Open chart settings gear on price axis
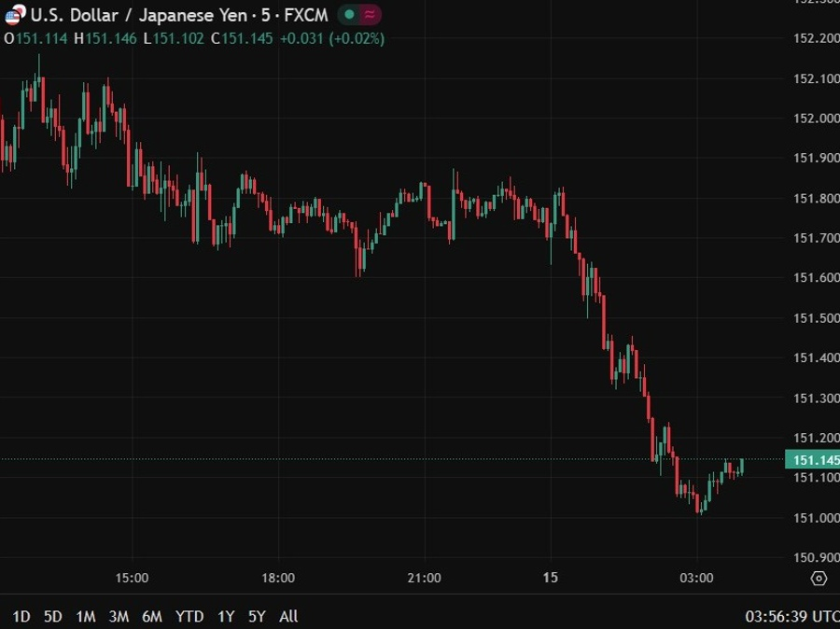840x629 pixels. (819, 579)
